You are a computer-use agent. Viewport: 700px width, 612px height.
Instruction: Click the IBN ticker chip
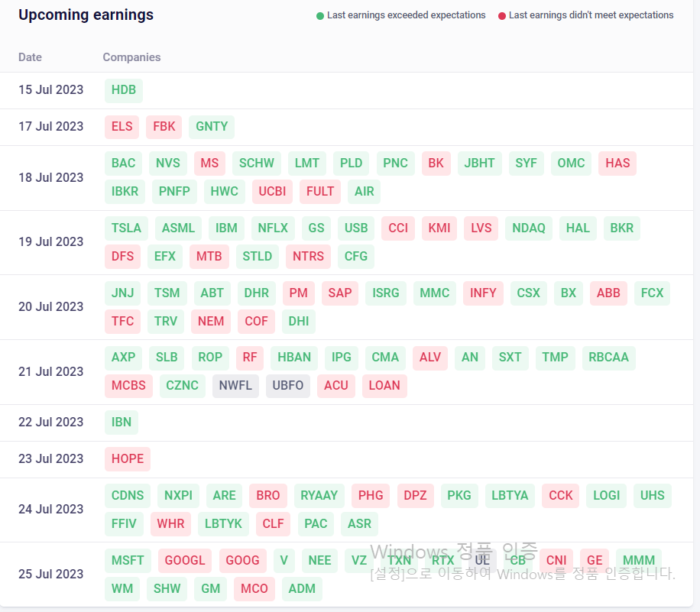pos(122,423)
